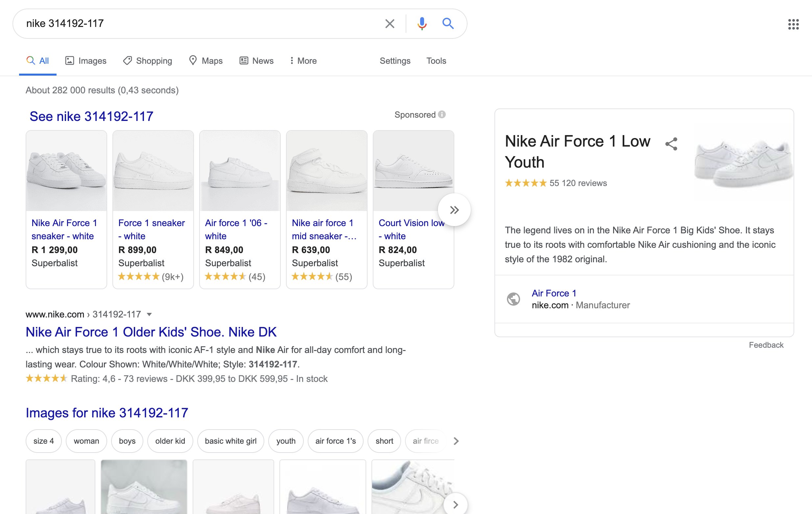Open the More search options menu
This screenshot has width=812, height=514.
tap(303, 61)
